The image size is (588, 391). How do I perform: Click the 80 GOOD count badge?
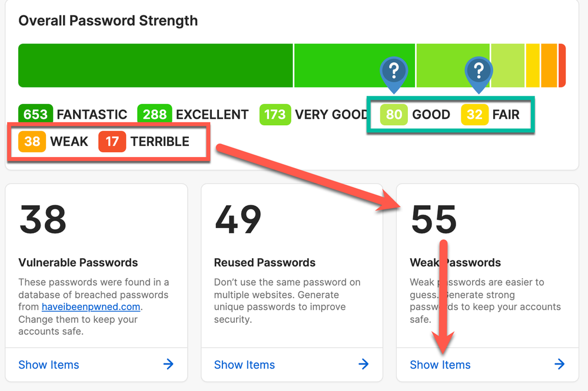point(394,114)
